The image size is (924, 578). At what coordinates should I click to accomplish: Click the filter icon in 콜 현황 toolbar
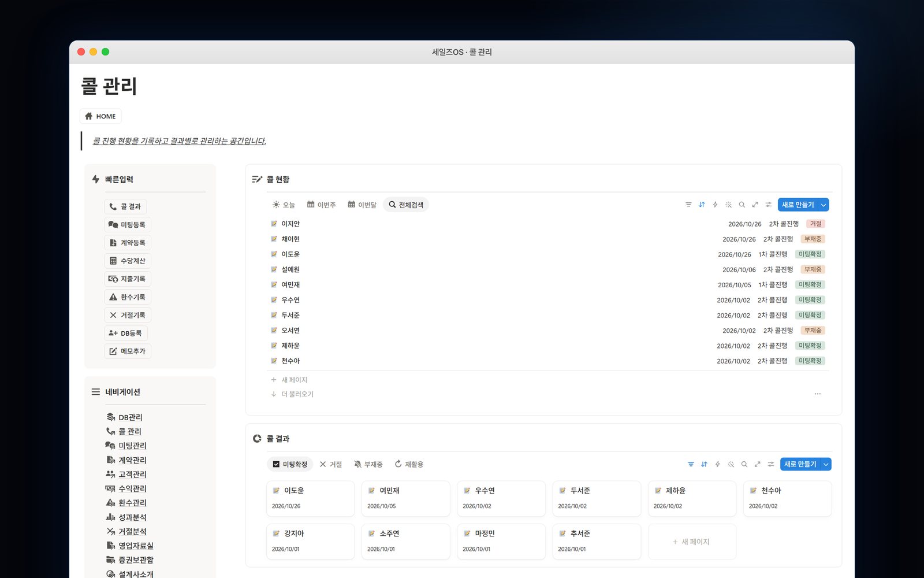[x=688, y=205]
